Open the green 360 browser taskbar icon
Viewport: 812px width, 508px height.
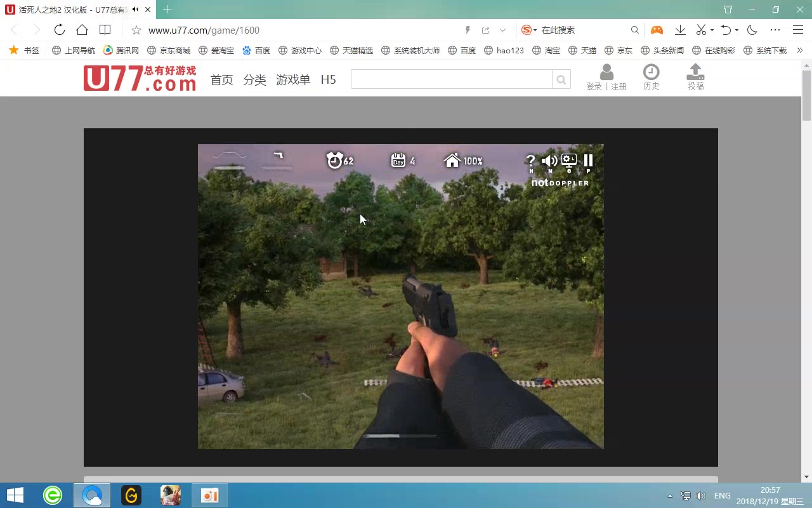click(x=53, y=495)
